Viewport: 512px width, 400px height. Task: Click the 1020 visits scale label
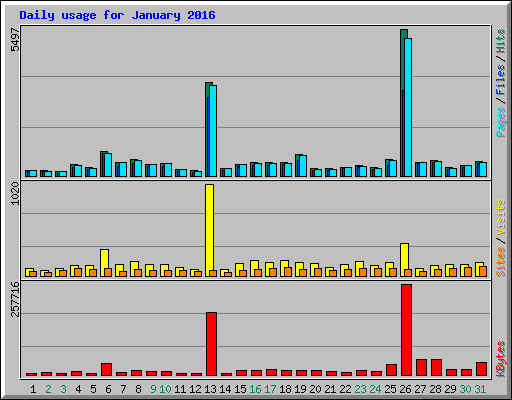point(15,193)
